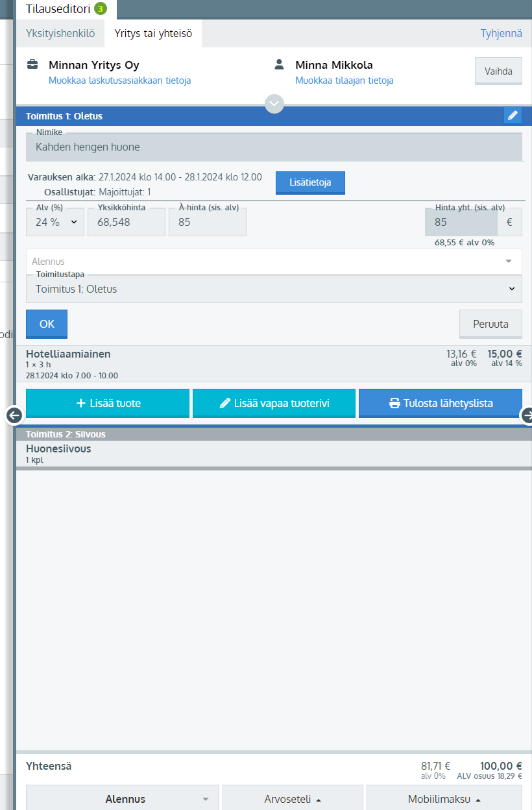Click the person icon beside Minna Mikkola
Viewport: 532px width, 810px height.
(x=279, y=65)
